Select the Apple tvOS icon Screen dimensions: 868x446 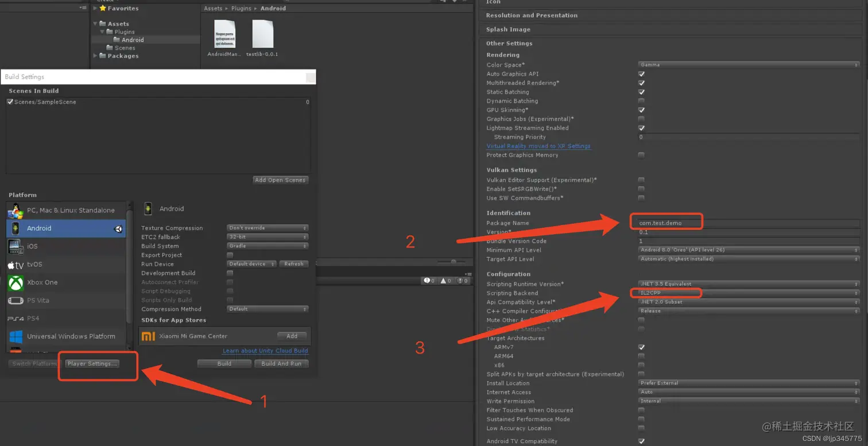click(15, 265)
